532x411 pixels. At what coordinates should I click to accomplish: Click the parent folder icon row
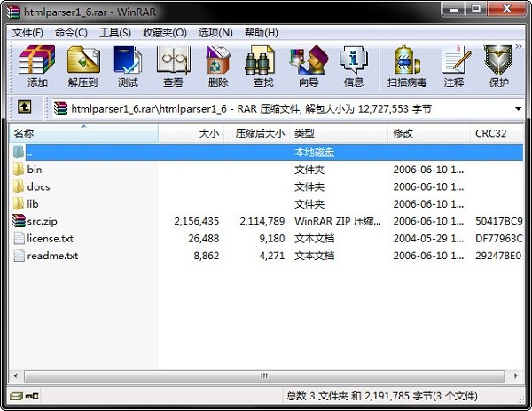click(19, 152)
